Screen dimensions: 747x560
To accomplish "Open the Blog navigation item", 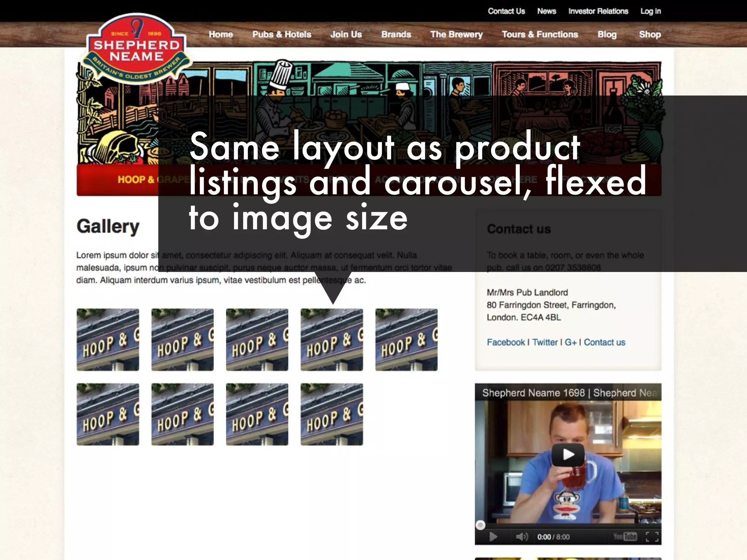I will [607, 34].
